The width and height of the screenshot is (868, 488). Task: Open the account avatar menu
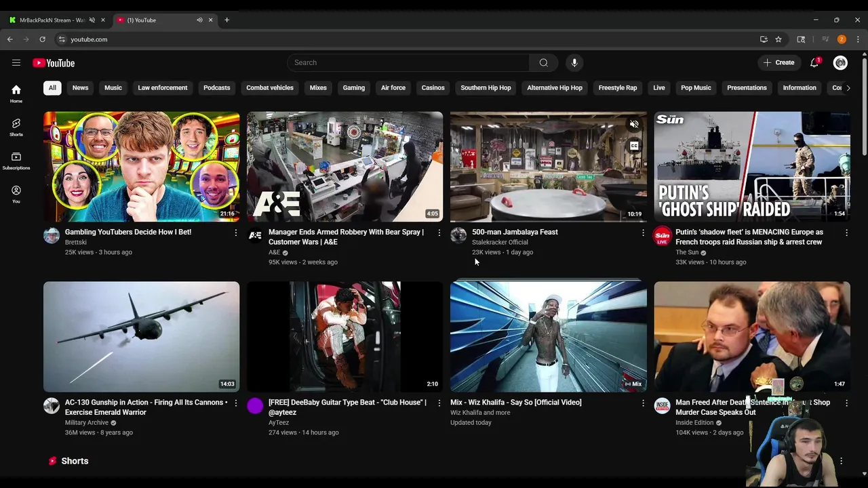840,62
